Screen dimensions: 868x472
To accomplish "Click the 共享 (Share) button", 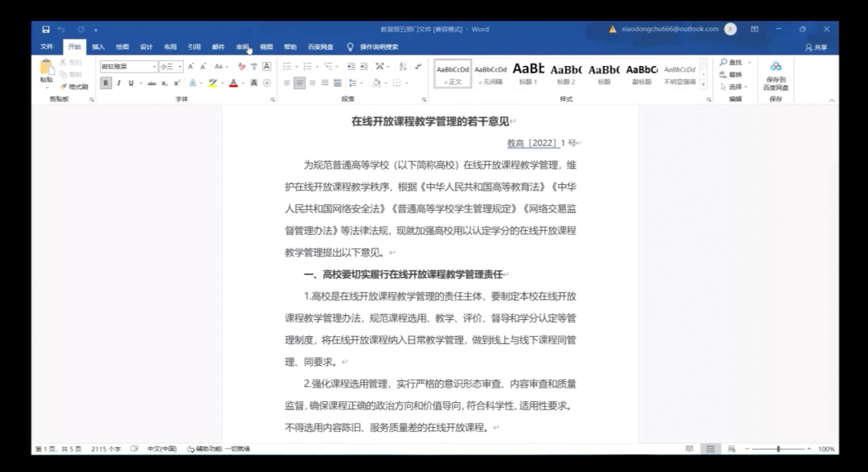I will point(816,47).
